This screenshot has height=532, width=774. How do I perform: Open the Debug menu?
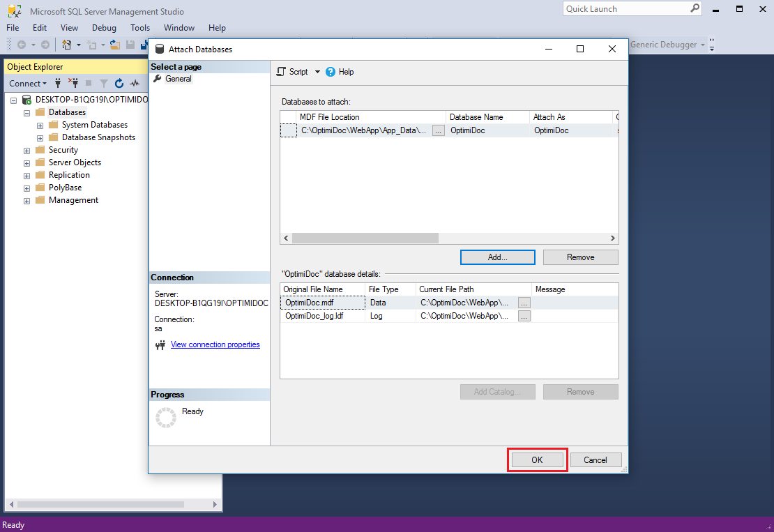(x=104, y=28)
